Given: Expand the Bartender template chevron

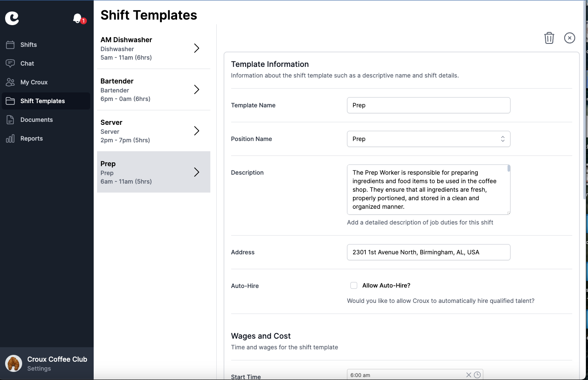Looking at the screenshot, I should [196, 89].
